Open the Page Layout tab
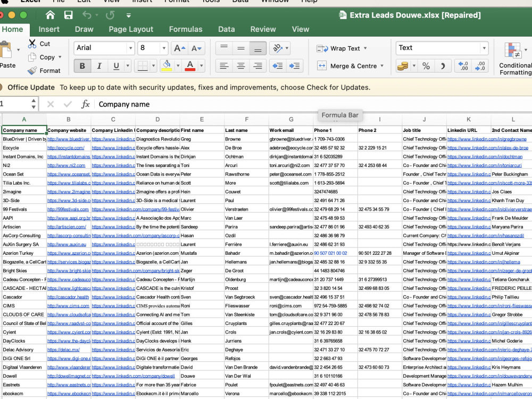This screenshot has height=399, width=532. coord(131,29)
